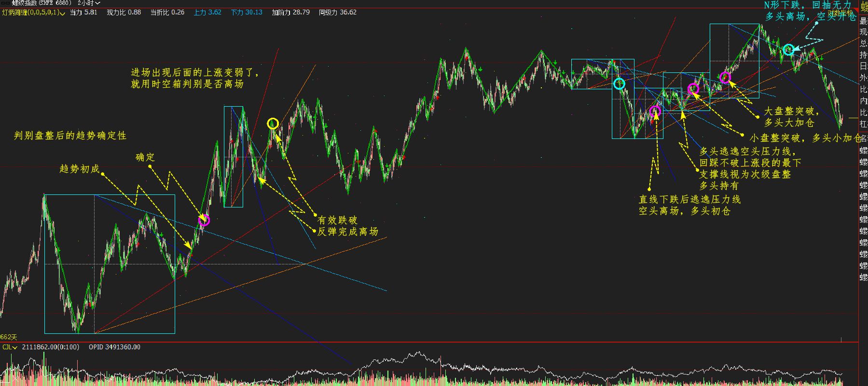Select the 趋势初成 annotation text
The height and width of the screenshot is (386, 868).
79,169
